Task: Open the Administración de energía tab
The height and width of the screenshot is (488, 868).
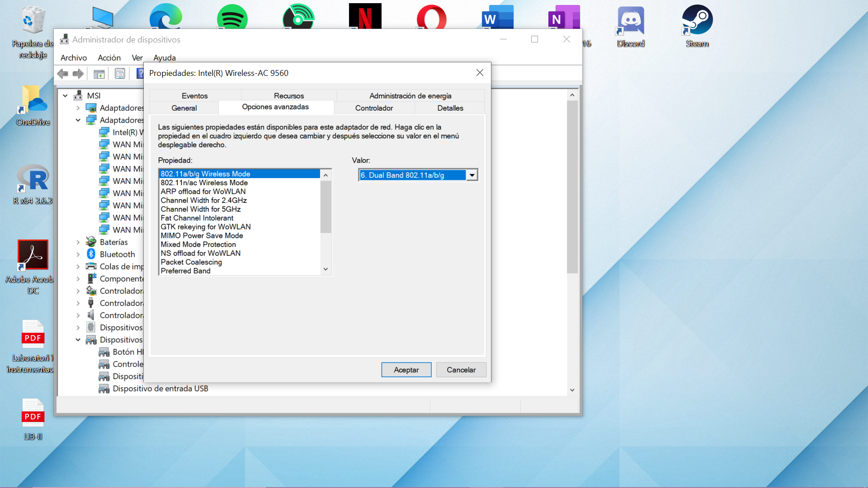Action: point(410,96)
